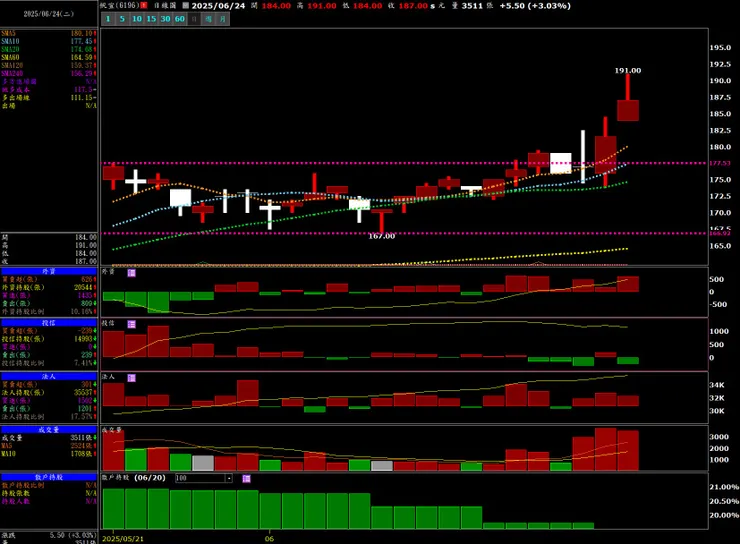
Task: Select the 5-minute timeframe button
Action: pyautogui.click(x=122, y=19)
